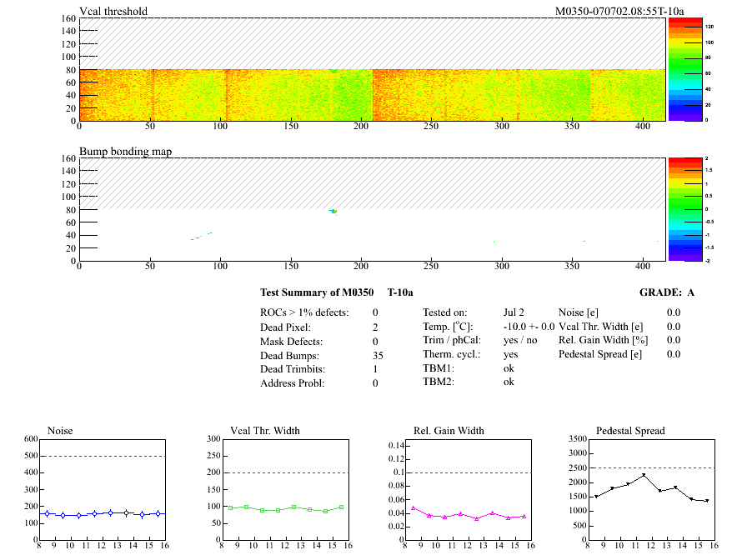Click the module ID text M0350-070702.08:55T-10a

click(619, 12)
